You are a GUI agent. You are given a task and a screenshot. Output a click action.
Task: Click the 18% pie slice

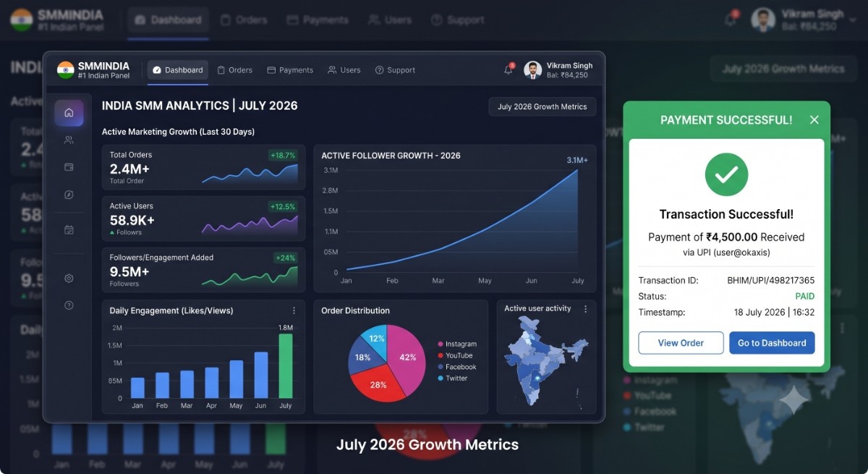click(x=362, y=357)
